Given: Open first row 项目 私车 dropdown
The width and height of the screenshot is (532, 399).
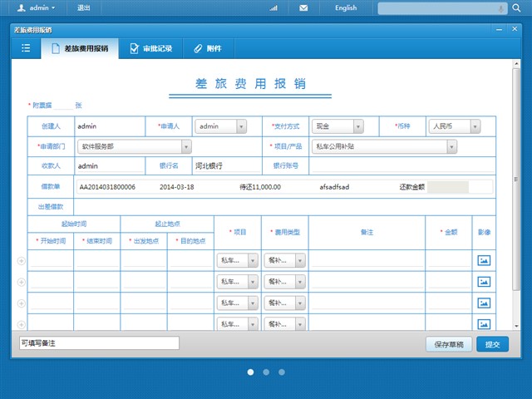Looking at the screenshot, I should [x=238, y=260].
